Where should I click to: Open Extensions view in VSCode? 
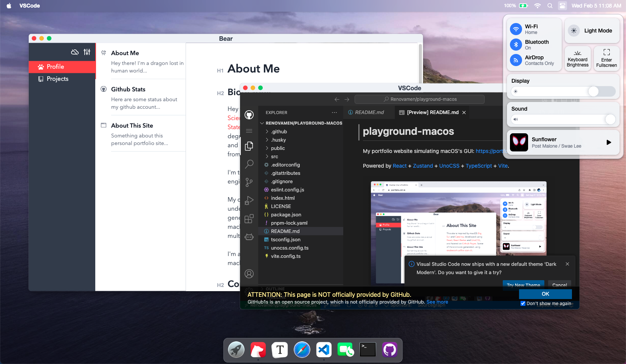pyautogui.click(x=249, y=218)
